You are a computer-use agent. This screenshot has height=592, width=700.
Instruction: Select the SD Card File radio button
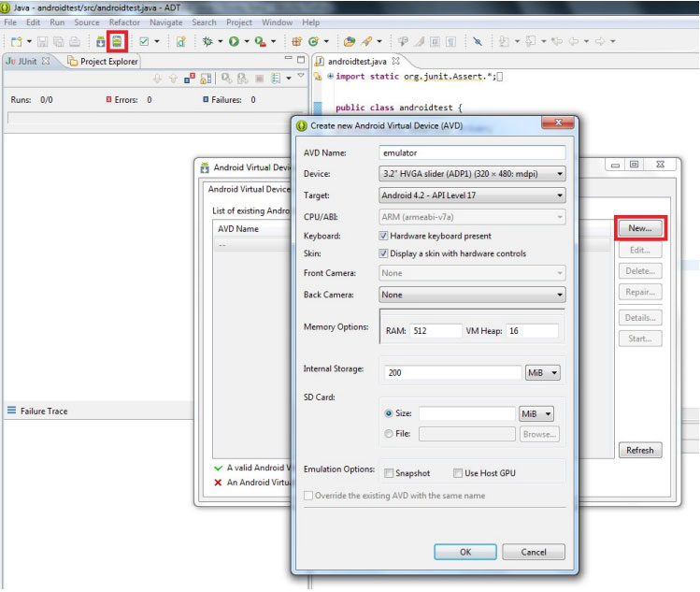pos(389,434)
